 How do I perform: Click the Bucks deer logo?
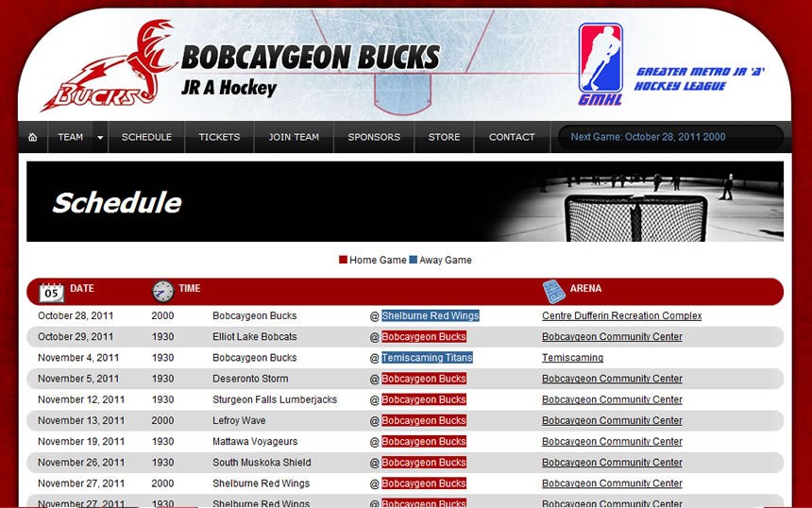[x=108, y=66]
